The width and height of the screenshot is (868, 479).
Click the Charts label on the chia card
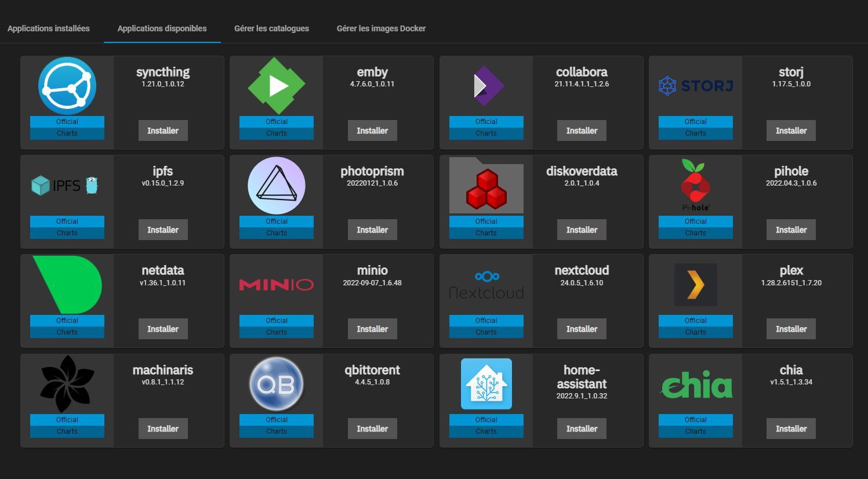[x=696, y=431]
